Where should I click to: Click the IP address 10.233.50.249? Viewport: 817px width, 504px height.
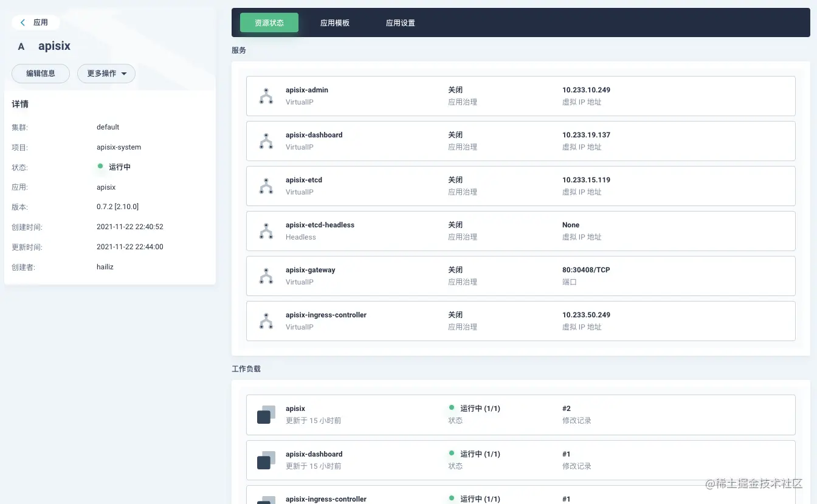(586, 315)
